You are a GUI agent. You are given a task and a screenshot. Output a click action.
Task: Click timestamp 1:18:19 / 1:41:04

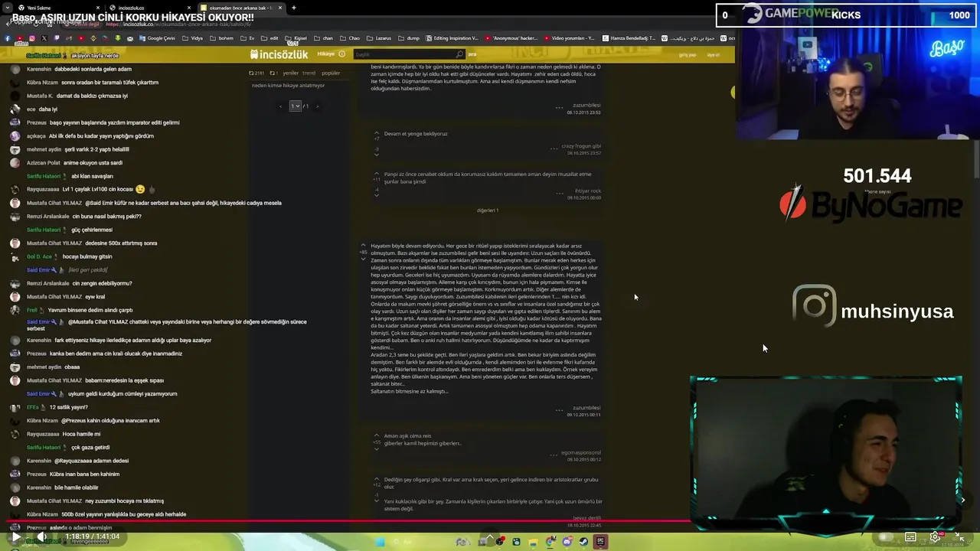[x=93, y=537]
